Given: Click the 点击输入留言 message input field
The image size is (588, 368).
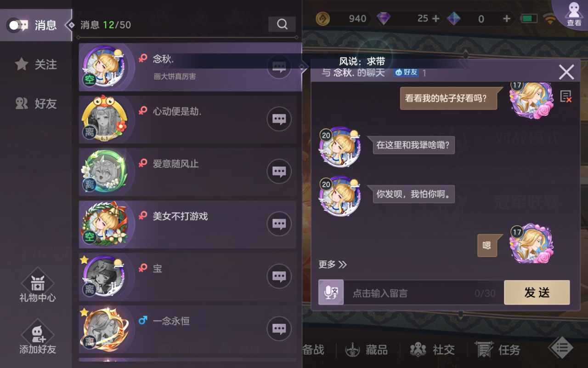Looking at the screenshot, I should point(424,293).
